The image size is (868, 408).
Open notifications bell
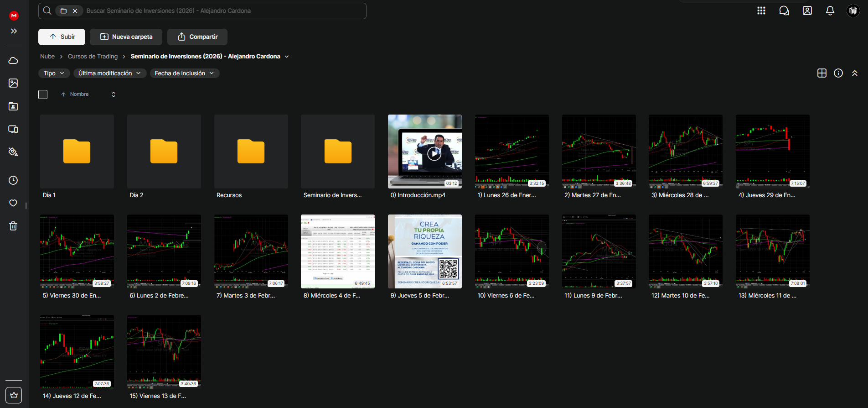click(x=830, y=10)
